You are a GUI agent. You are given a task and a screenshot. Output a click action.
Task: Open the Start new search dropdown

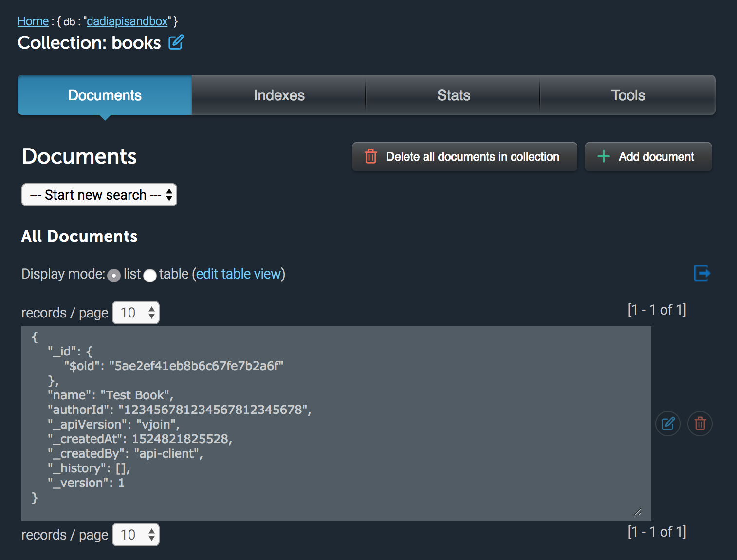pyautogui.click(x=99, y=195)
